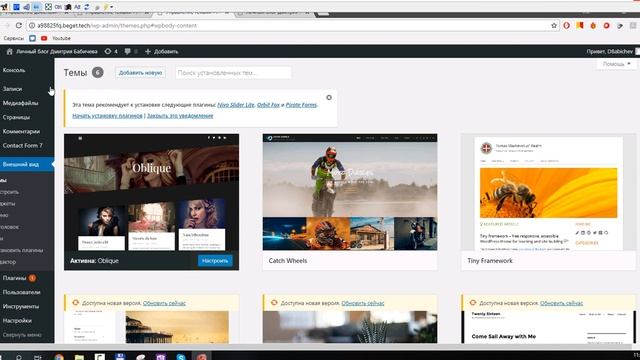
Task: Select the Catch Wheels theme thumbnail
Action: [x=350, y=192]
